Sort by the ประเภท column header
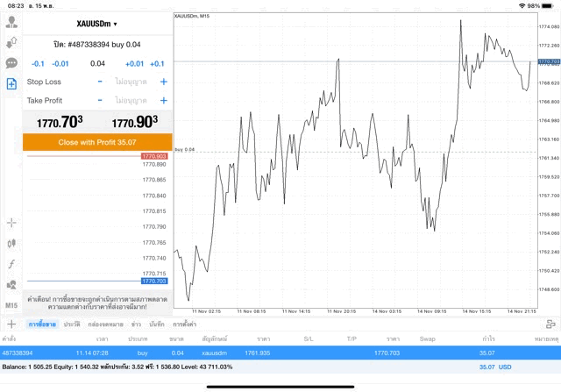The height and width of the screenshot is (392, 561). point(138,339)
